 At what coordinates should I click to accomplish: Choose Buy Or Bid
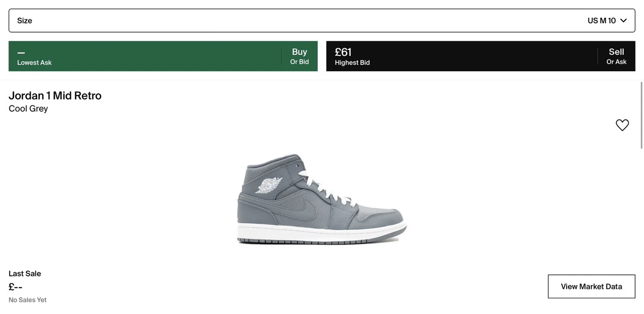click(x=299, y=56)
